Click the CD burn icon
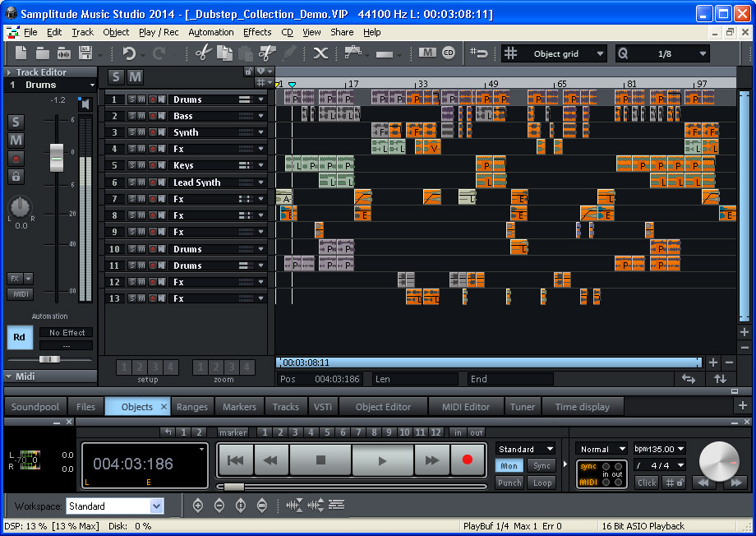The image size is (756, 536). [x=449, y=53]
